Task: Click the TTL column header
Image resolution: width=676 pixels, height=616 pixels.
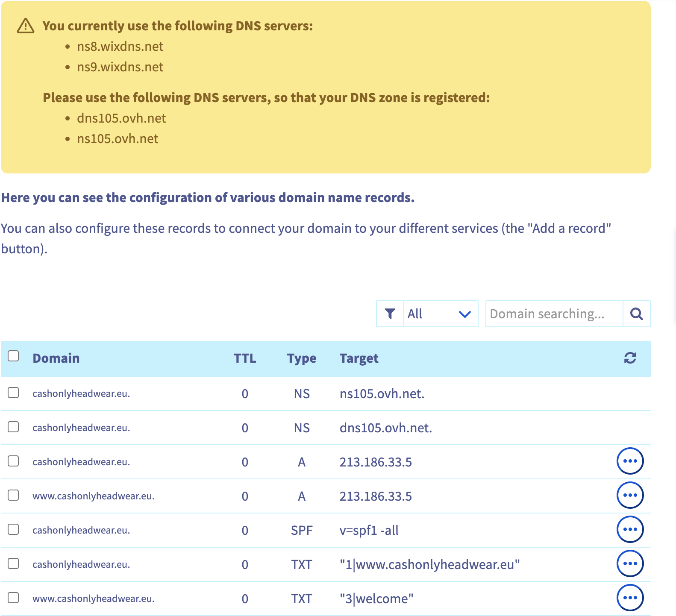Action: tap(245, 358)
